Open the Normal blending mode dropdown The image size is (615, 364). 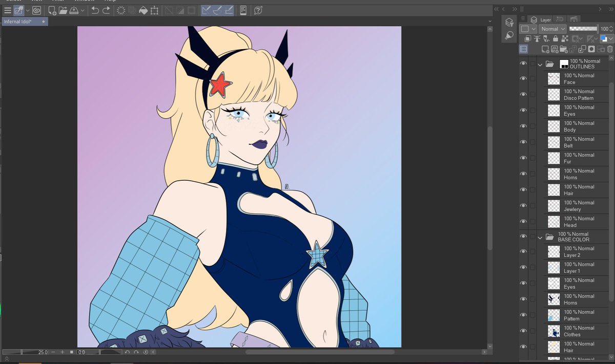coord(552,29)
